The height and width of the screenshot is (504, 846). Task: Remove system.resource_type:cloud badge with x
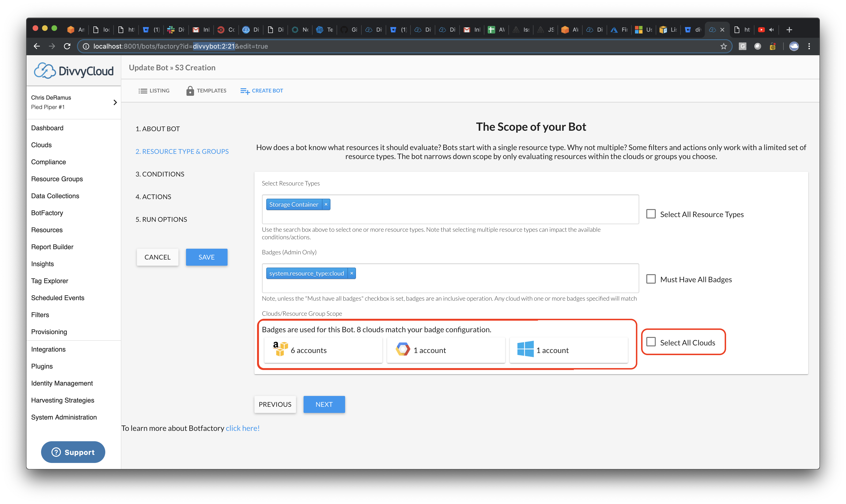(352, 273)
